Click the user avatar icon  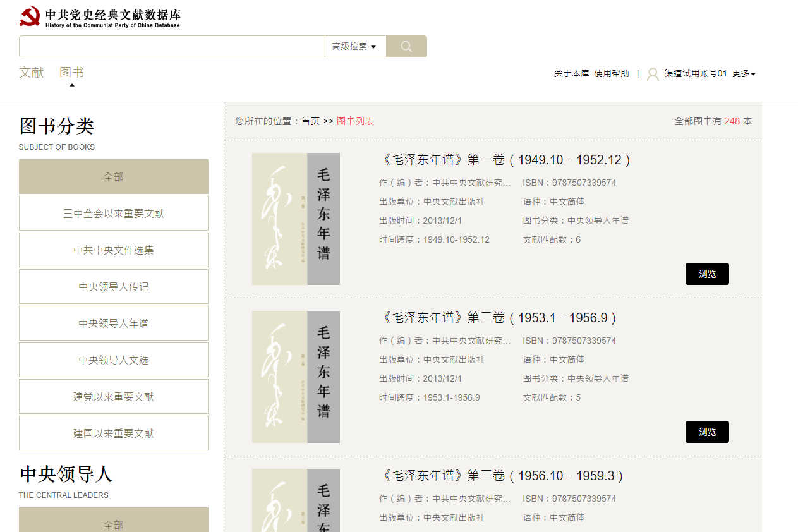(653, 74)
